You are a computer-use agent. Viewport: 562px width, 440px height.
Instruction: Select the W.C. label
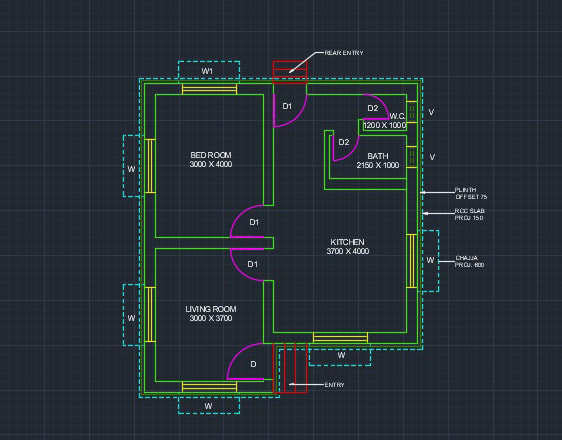pyautogui.click(x=397, y=116)
